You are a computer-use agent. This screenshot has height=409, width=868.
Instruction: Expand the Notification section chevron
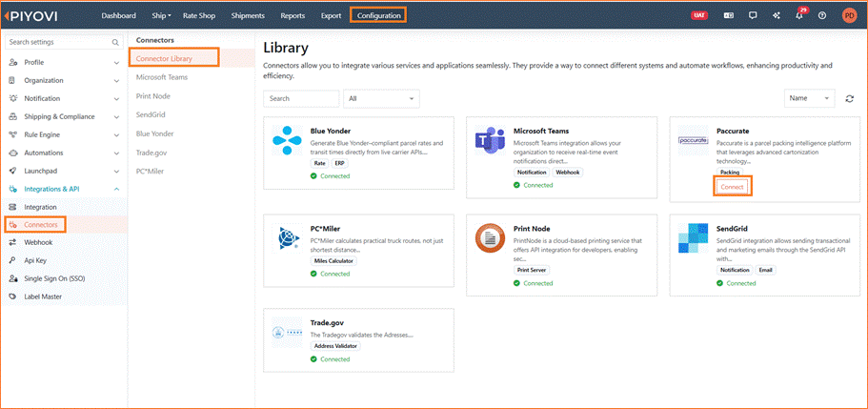pos(116,98)
